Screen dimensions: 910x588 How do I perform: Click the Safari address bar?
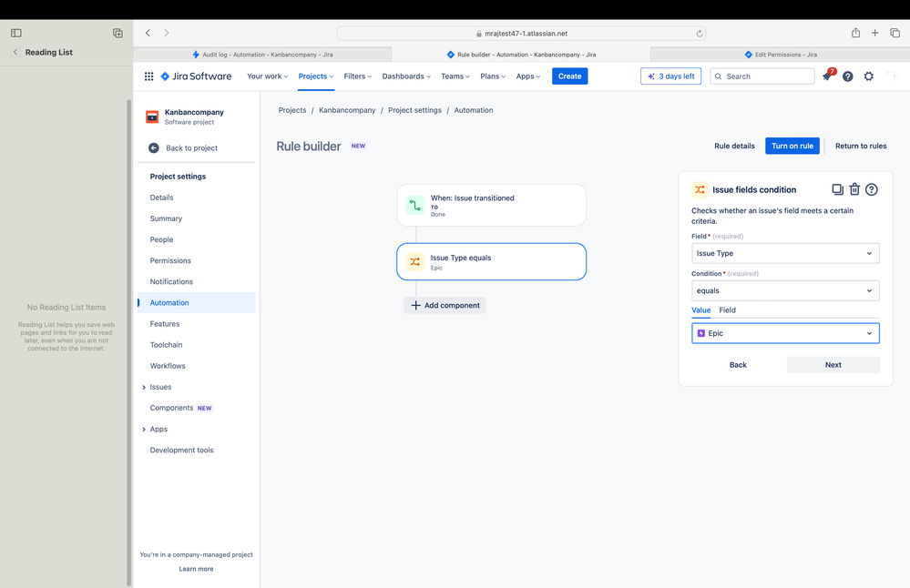click(522, 34)
